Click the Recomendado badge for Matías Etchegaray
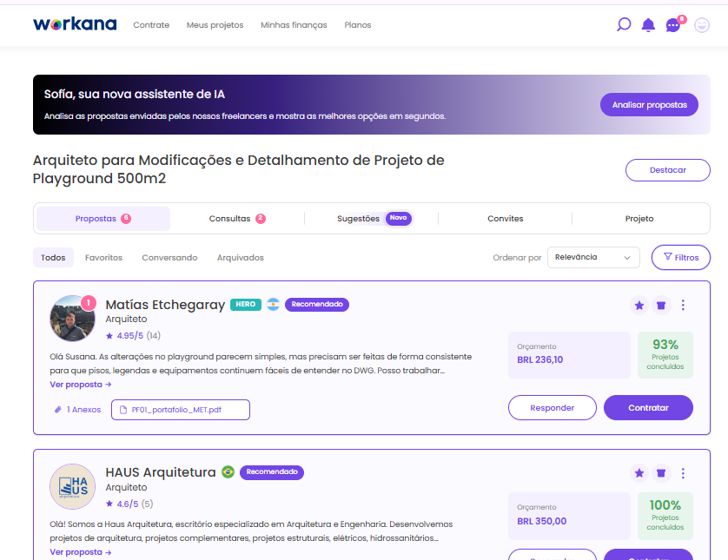 pos(316,305)
